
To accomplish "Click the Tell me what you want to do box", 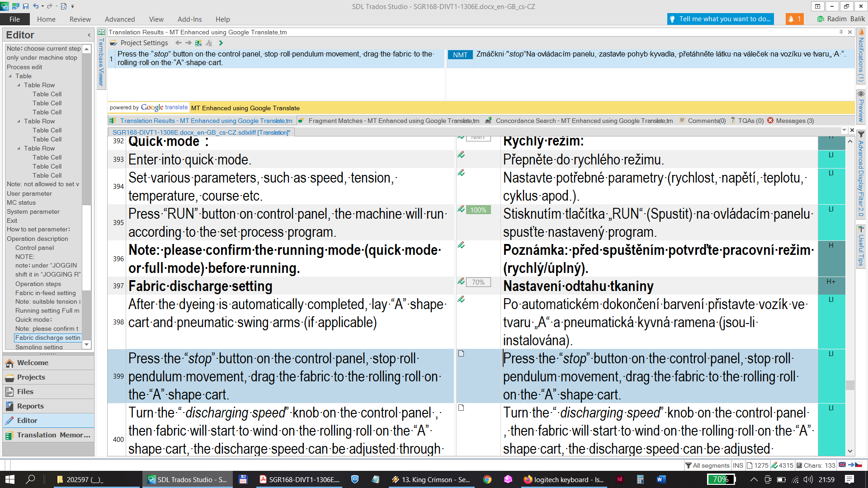I will tap(720, 19).
